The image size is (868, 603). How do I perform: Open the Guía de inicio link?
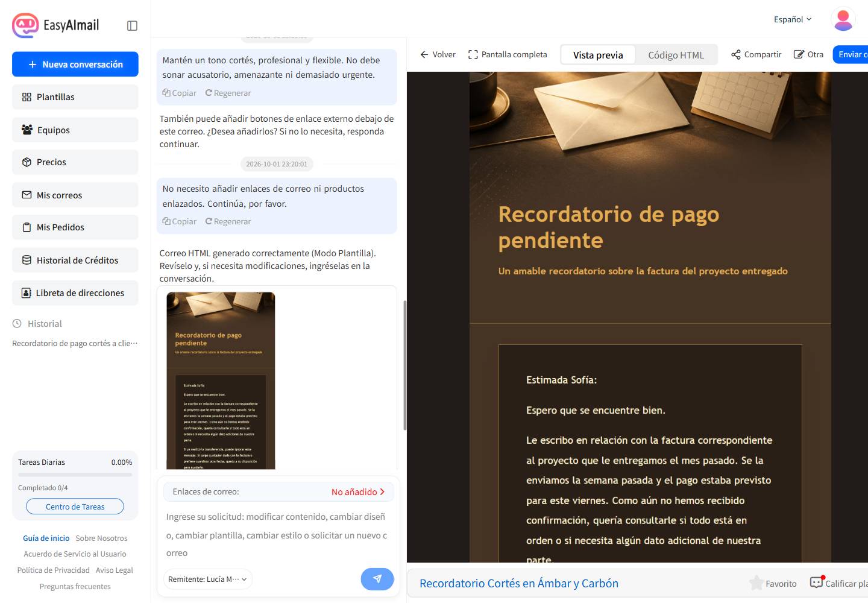[46, 538]
